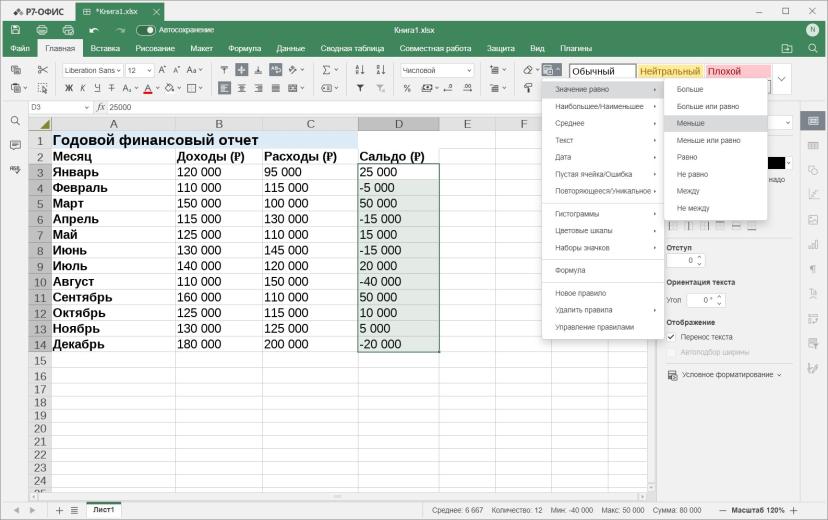The height and width of the screenshot is (520, 828).
Task: Uncheck the Перенос текста checkbox
Action: click(x=671, y=337)
